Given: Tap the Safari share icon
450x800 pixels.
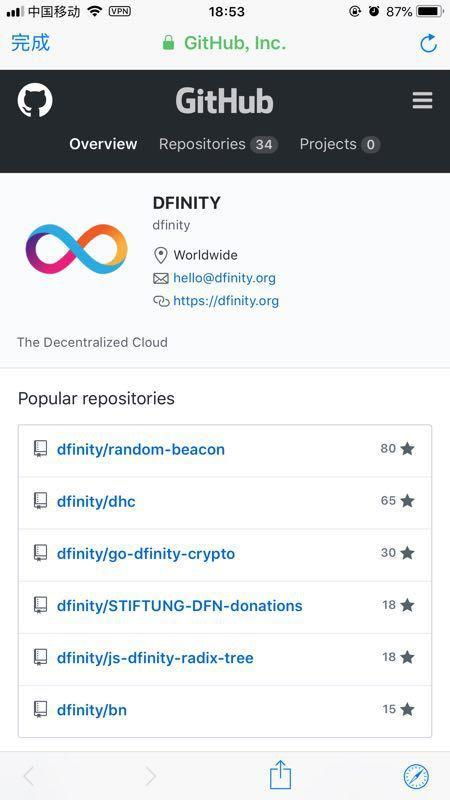Looking at the screenshot, I should (x=280, y=774).
